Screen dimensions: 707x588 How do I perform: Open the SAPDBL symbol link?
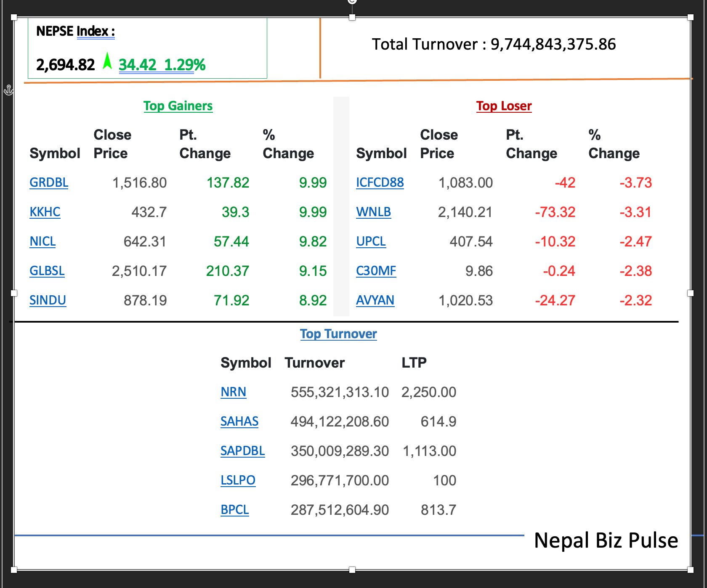pos(242,451)
